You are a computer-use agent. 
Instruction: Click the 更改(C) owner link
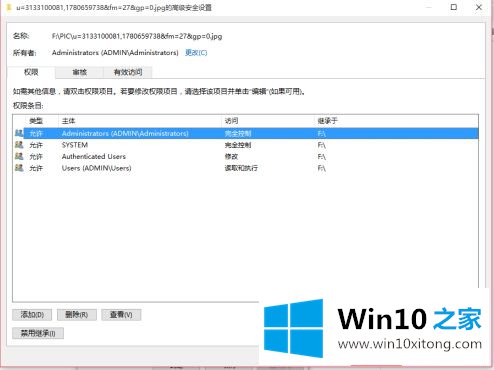[196, 53]
